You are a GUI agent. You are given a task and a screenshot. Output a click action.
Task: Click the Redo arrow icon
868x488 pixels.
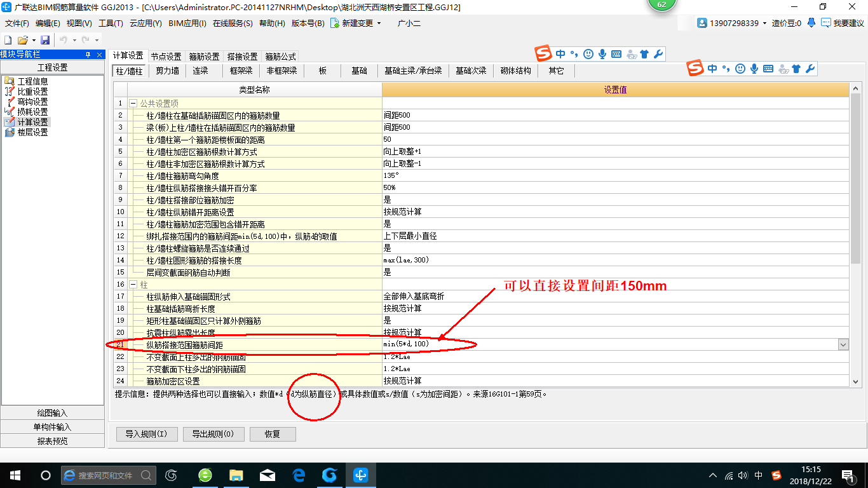pos(86,40)
